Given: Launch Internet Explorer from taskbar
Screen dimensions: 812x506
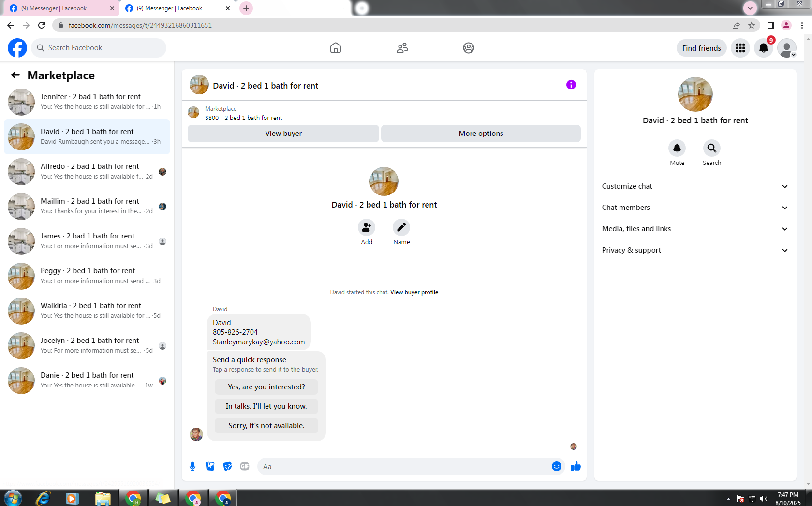Looking at the screenshot, I should click(43, 498).
